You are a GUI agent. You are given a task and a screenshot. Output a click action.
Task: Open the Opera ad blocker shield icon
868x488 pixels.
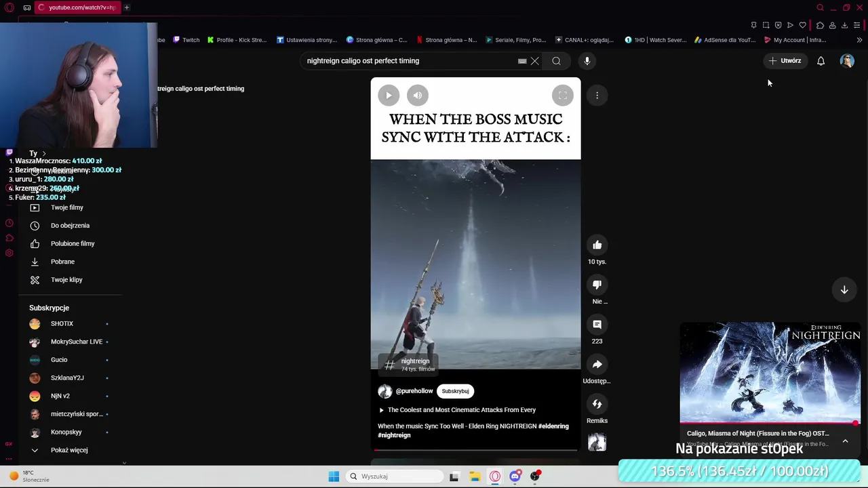[778, 25]
